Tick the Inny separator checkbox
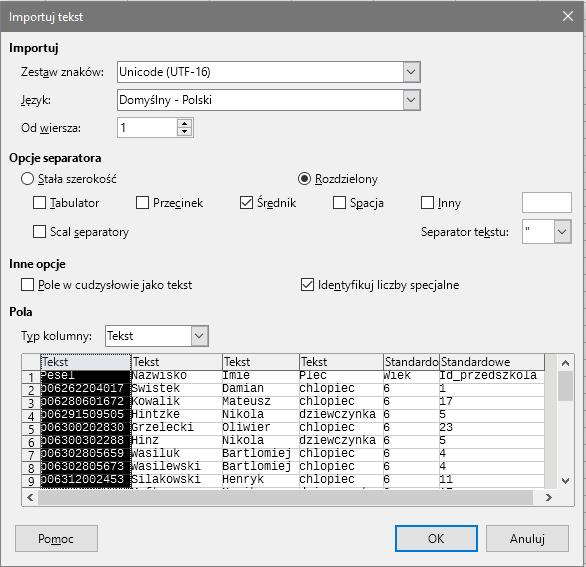 [427, 203]
